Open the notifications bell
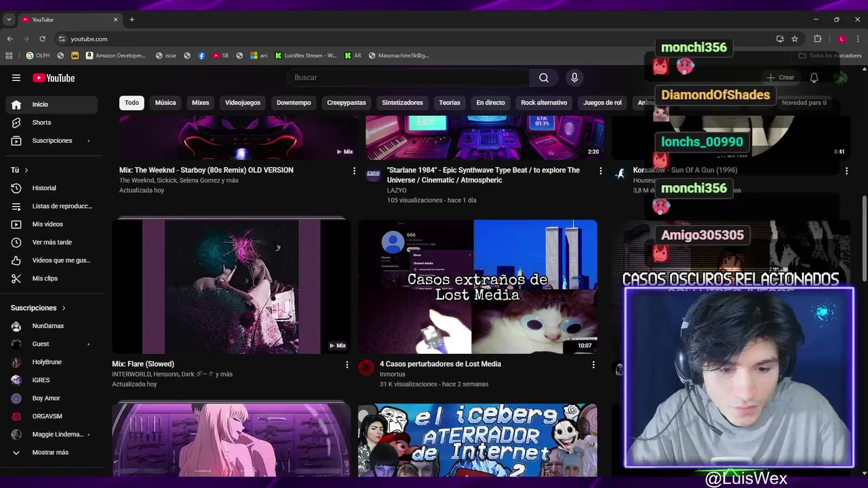The width and height of the screenshot is (868, 488). tap(814, 78)
